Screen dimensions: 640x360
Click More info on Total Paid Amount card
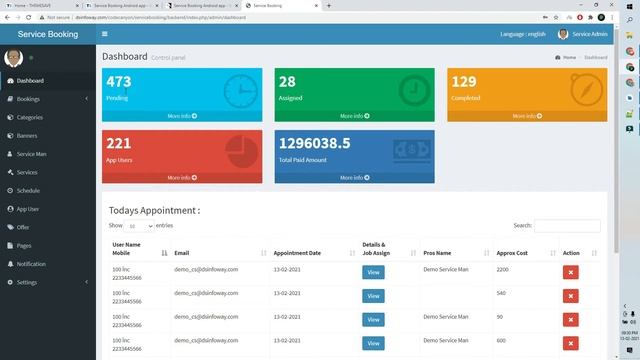(354, 178)
